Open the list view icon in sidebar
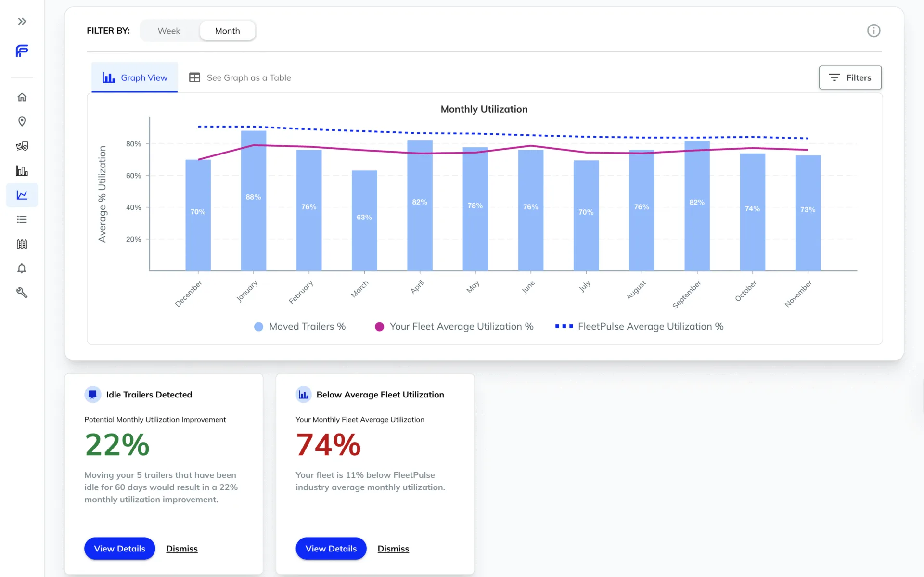 (22, 219)
